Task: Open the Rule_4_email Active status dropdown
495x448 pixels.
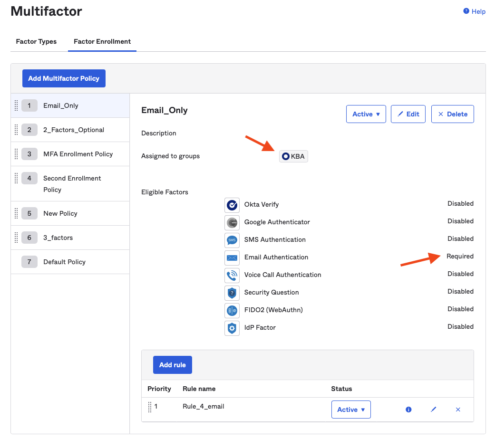Action: pyautogui.click(x=350, y=410)
